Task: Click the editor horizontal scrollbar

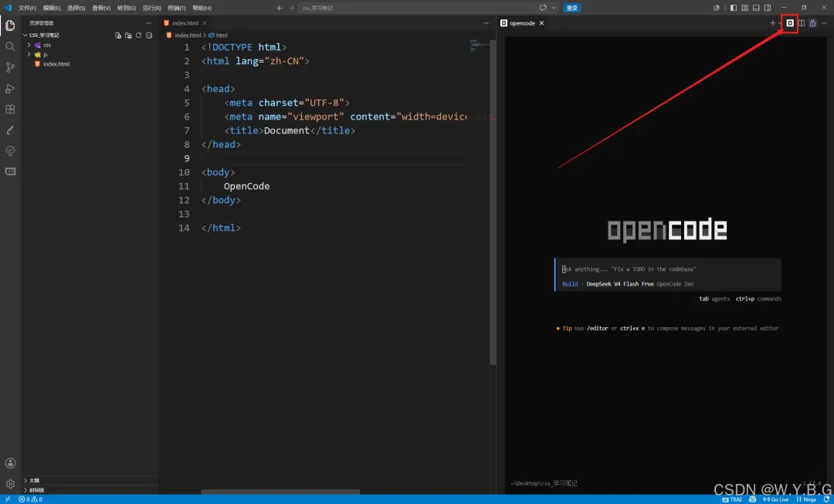Action: 280,492
